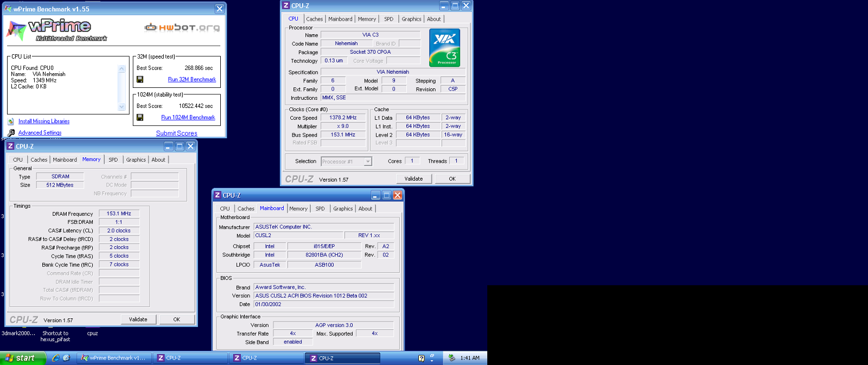This screenshot has height=365, width=868.
Task: Click the help question mark tray icon
Action: [422, 358]
